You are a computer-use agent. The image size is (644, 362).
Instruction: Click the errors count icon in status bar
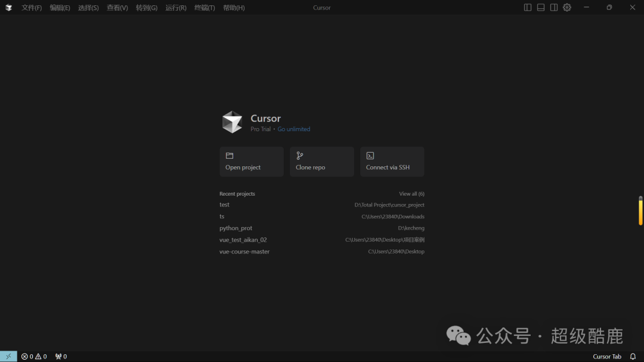click(x=24, y=357)
